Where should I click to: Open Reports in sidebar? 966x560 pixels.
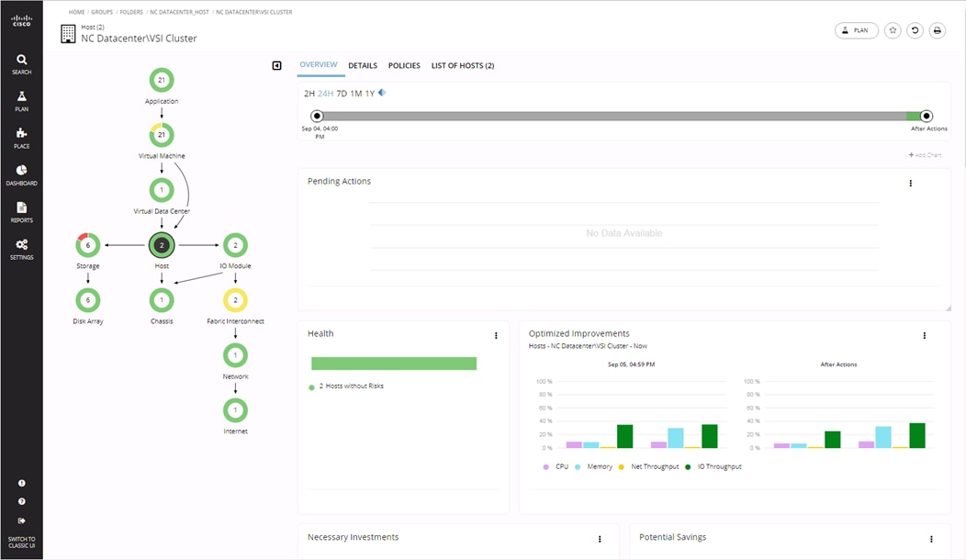[x=21, y=212]
